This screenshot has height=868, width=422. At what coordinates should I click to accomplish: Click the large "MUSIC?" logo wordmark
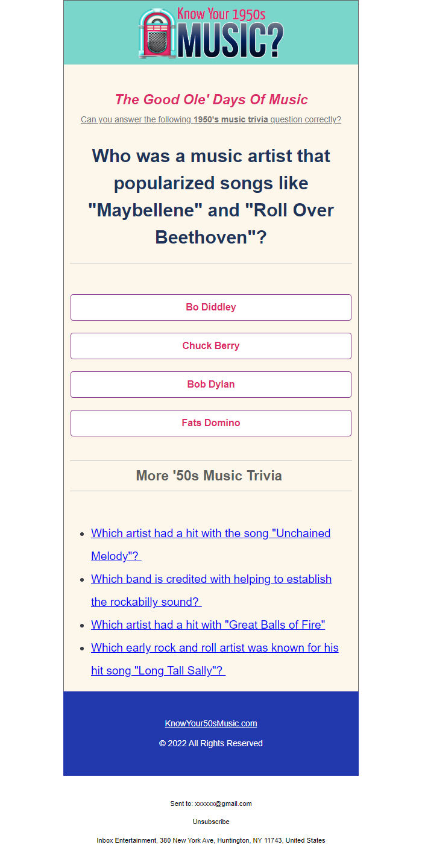coord(230,41)
